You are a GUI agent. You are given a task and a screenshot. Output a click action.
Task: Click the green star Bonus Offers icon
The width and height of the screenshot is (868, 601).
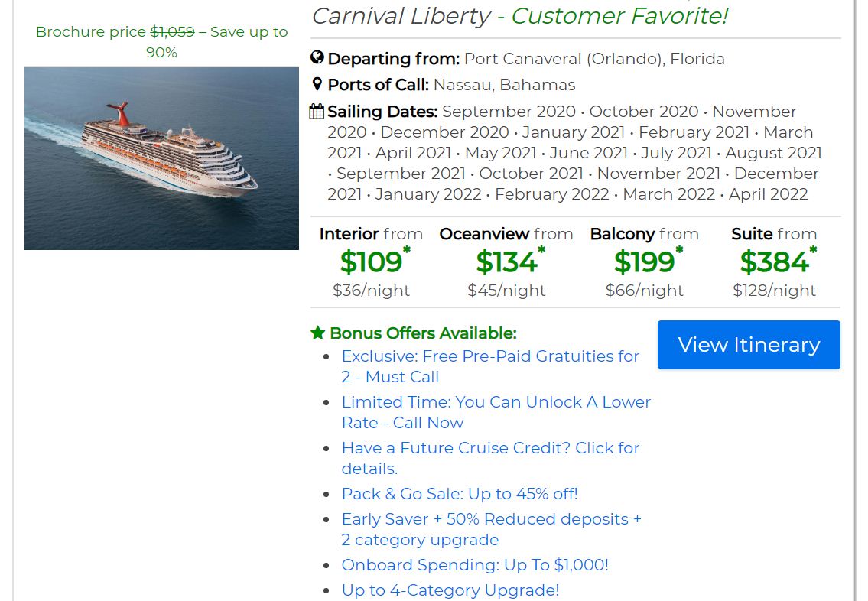[318, 333]
